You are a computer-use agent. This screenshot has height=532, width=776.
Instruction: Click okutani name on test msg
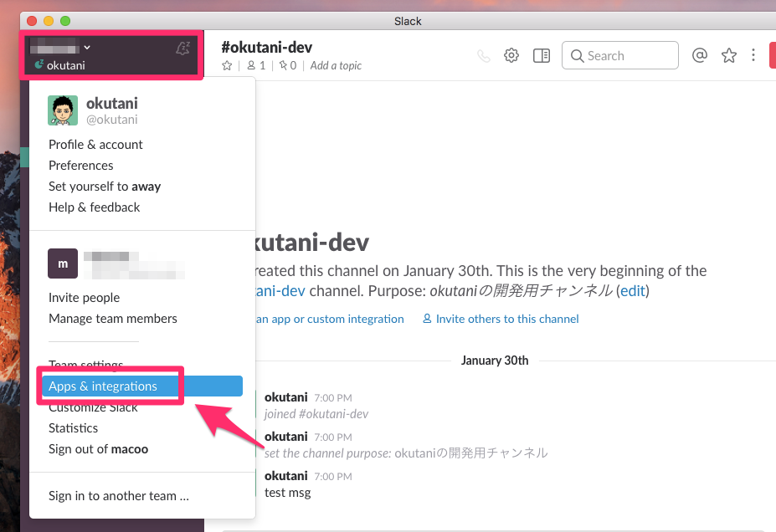pyautogui.click(x=286, y=476)
